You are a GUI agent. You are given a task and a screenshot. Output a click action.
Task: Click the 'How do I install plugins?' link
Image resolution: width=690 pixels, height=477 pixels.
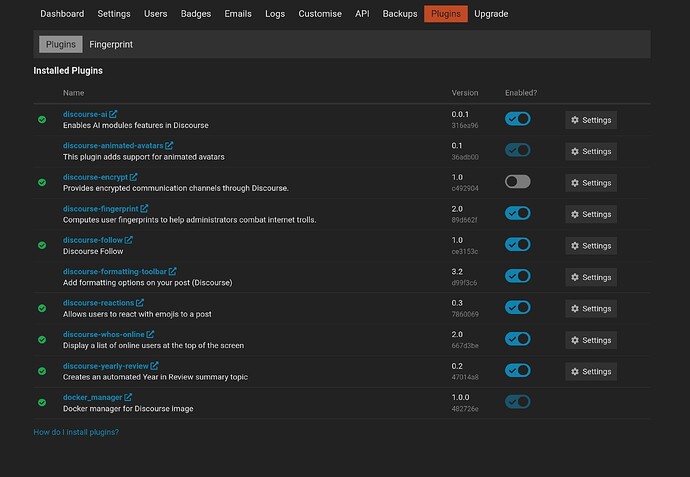point(76,432)
